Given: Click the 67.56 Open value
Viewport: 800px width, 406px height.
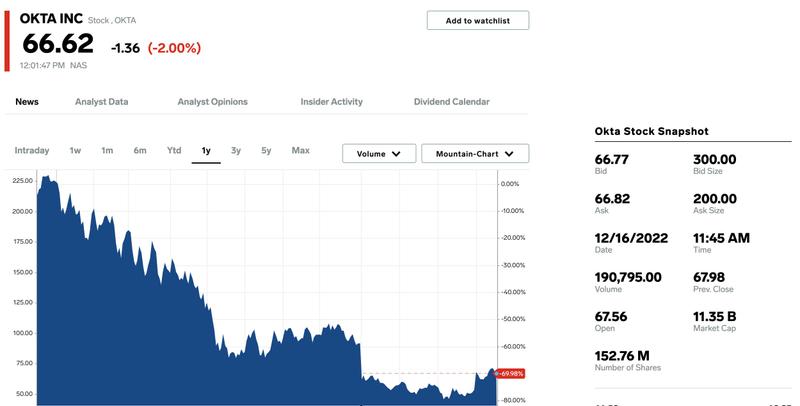Looking at the screenshot, I should [x=611, y=317].
